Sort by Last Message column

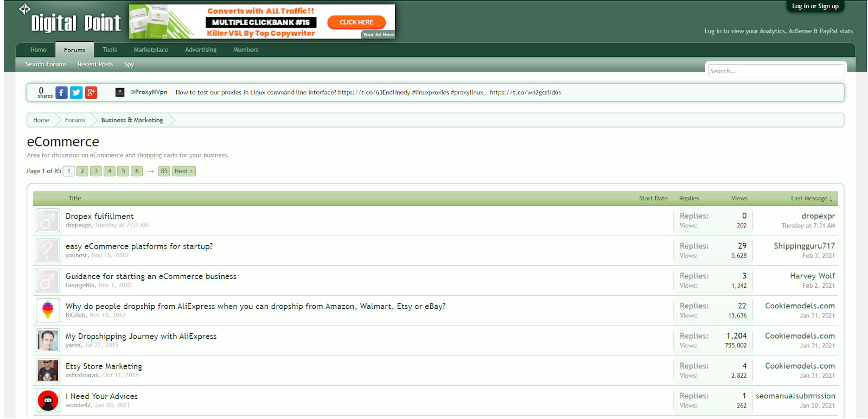point(812,199)
